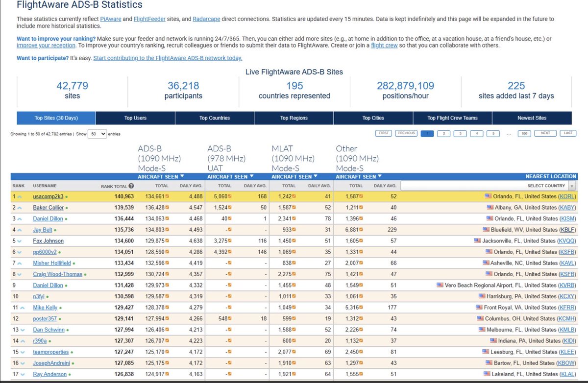The width and height of the screenshot is (588, 383).
Task: Click the rank-down arrow in row 13
Action: [x=23, y=330]
